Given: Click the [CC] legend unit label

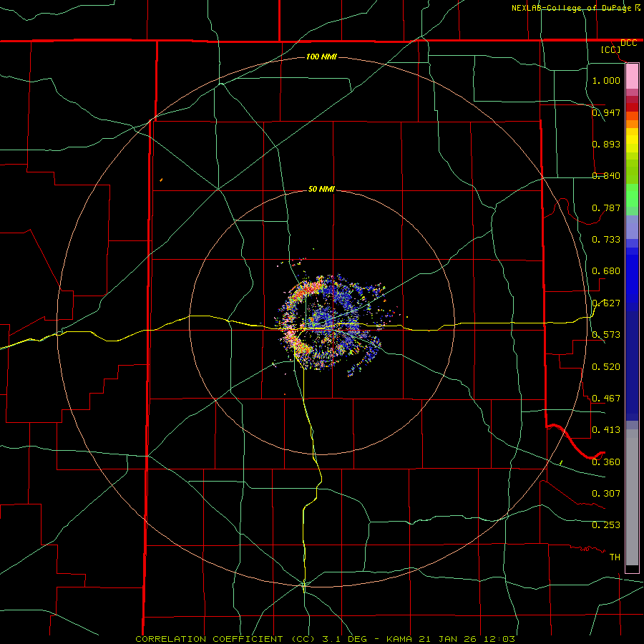Looking at the screenshot, I should pyautogui.click(x=611, y=49).
